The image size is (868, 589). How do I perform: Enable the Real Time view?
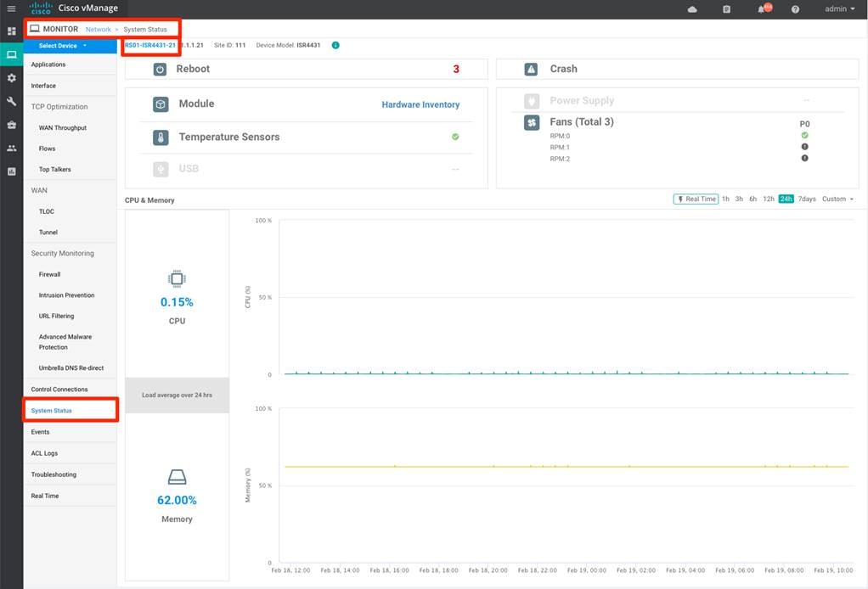tap(696, 199)
